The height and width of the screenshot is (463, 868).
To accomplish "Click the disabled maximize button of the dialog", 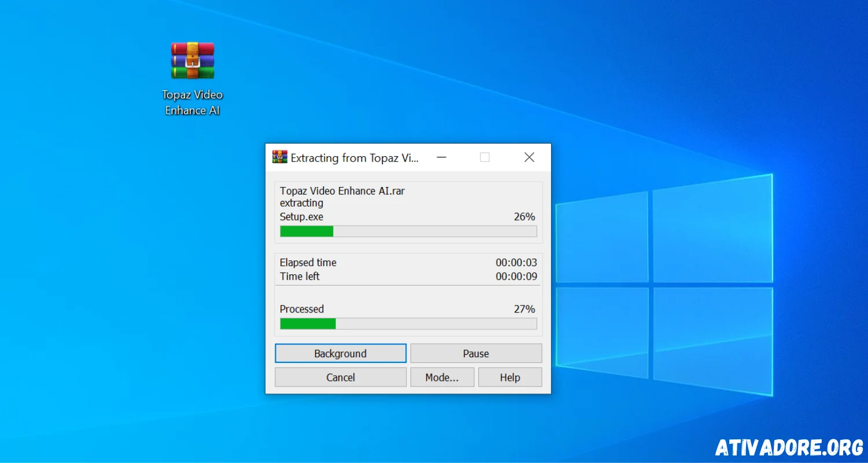I will pos(485,157).
